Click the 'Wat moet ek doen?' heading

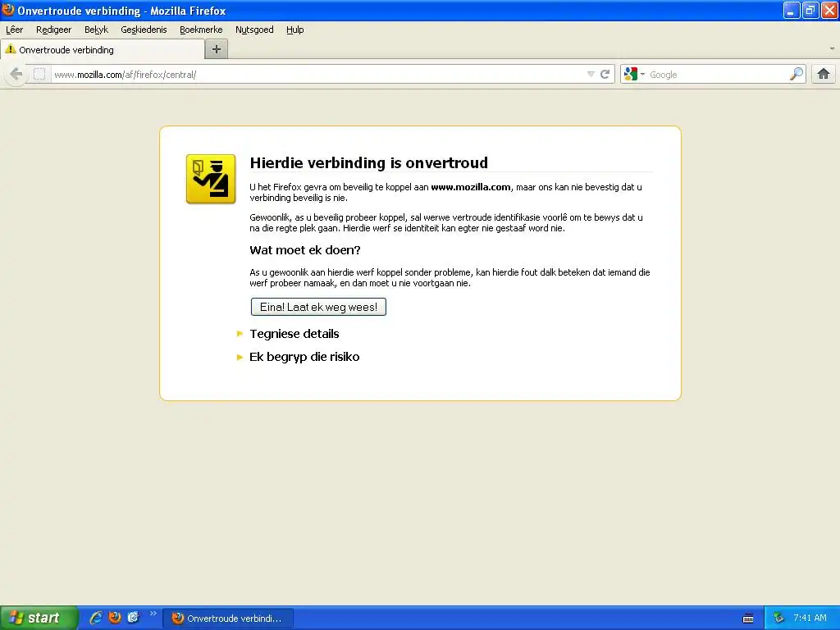point(305,249)
